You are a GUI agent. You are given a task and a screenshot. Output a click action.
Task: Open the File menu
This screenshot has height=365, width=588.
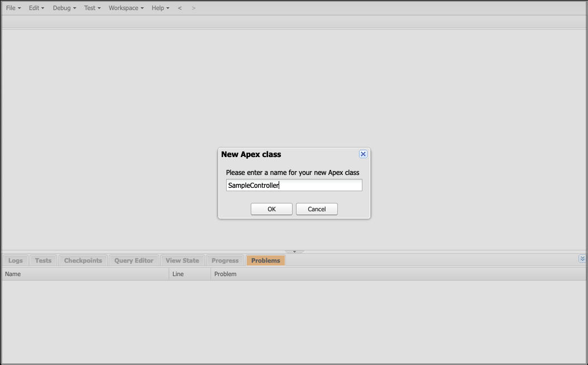(13, 8)
